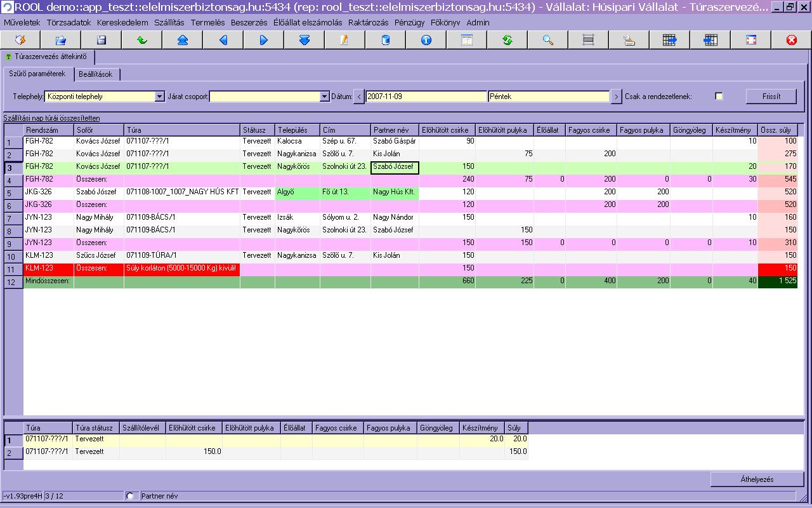The width and height of the screenshot is (812, 508).
Task: Click the save floppy disk toolbar icon
Action: tap(101, 40)
